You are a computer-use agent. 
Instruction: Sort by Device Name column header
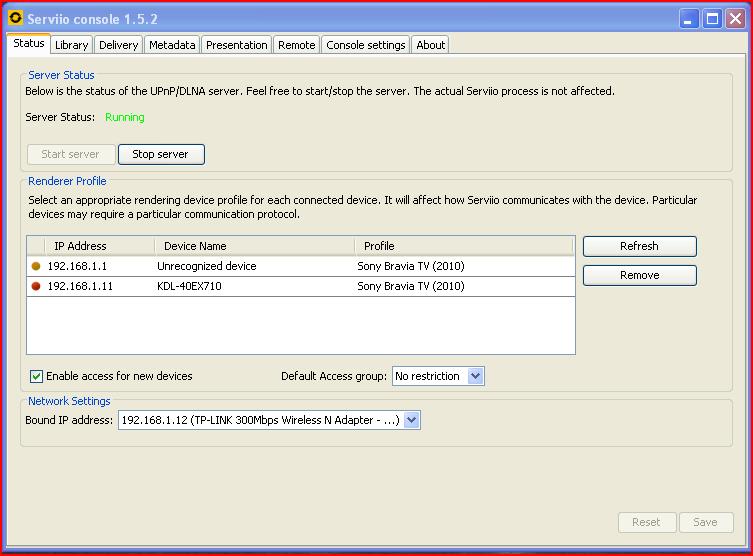pyautogui.click(x=255, y=246)
